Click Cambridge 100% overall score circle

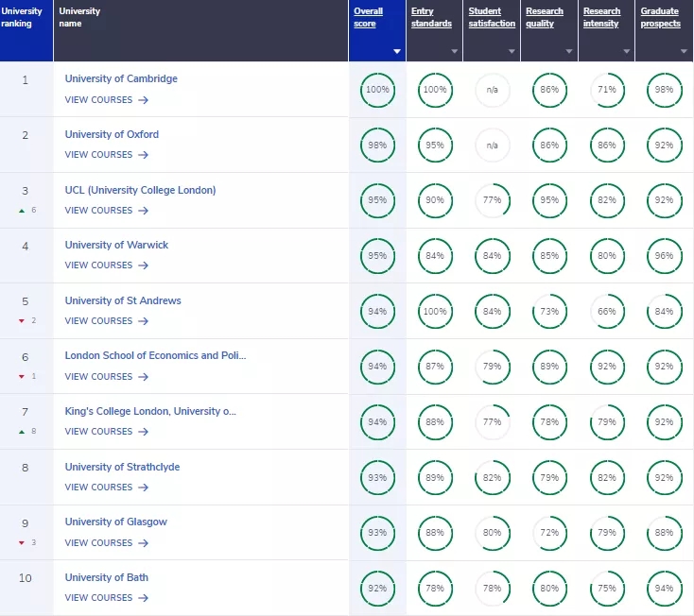point(377,90)
